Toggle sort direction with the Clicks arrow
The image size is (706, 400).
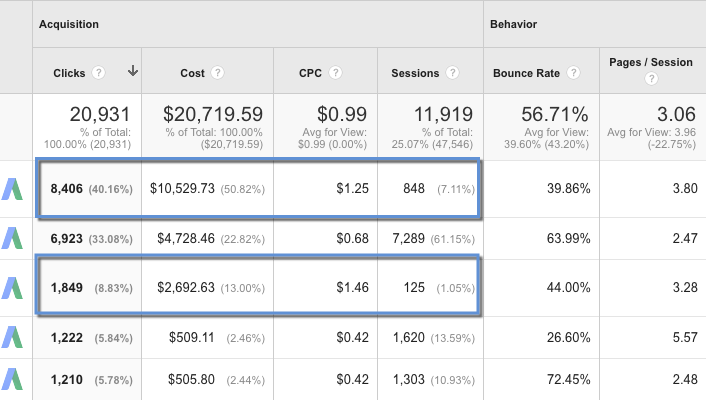pyautogui.click(x=132, y=71)
